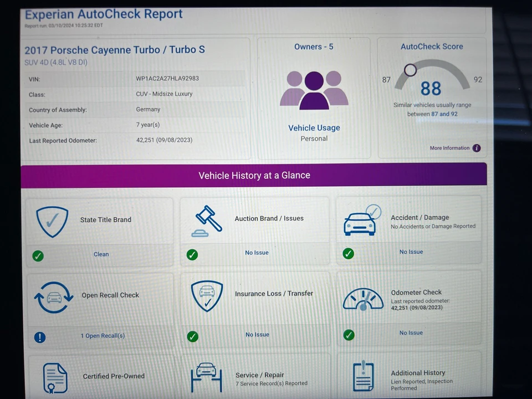This screenshot has height=399, width=532.
Task: Open No Issue link under Accident / Damage
Action: [x=411, y=252]
